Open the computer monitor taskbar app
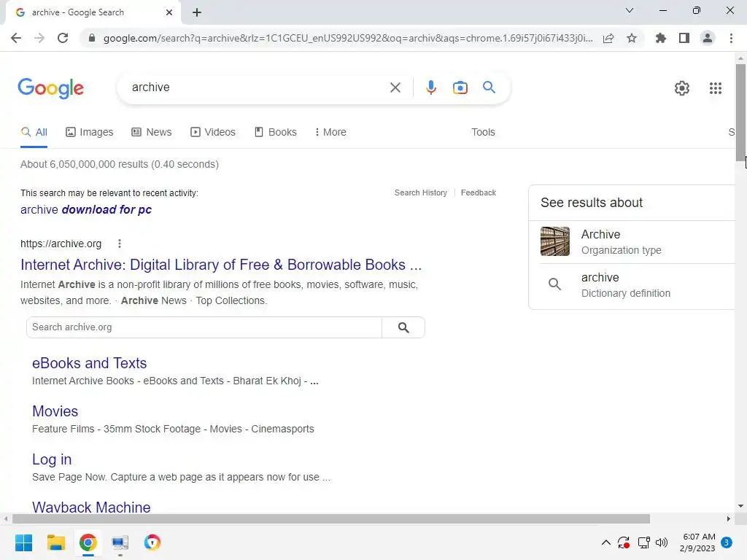The height and width of the screenshot is (560, 747). [120, 542]
